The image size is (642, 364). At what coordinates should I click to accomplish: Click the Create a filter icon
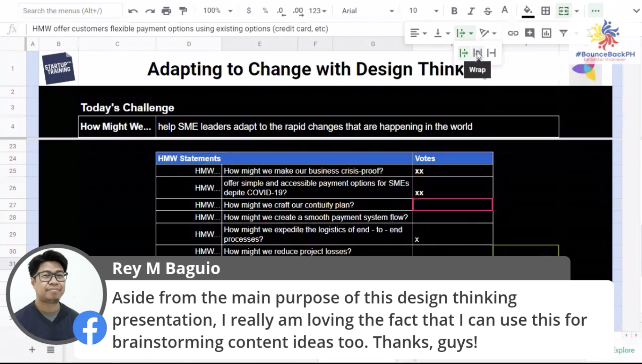tap(563, 33)
